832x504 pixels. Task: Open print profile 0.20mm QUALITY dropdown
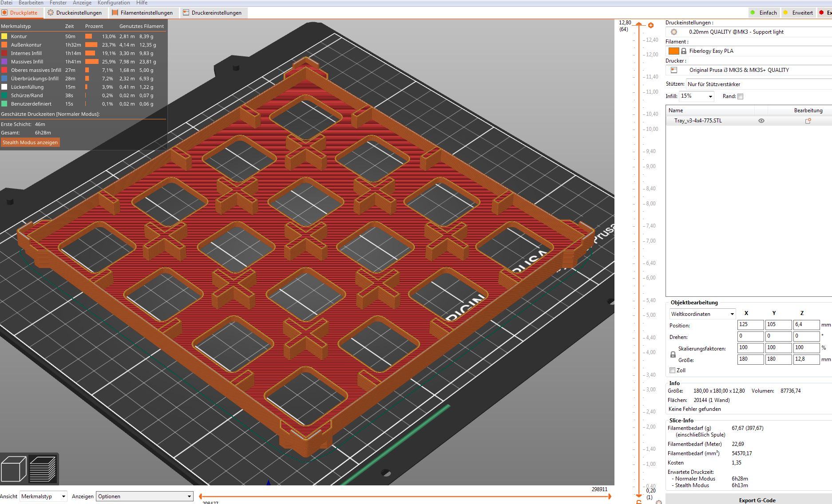749,32
